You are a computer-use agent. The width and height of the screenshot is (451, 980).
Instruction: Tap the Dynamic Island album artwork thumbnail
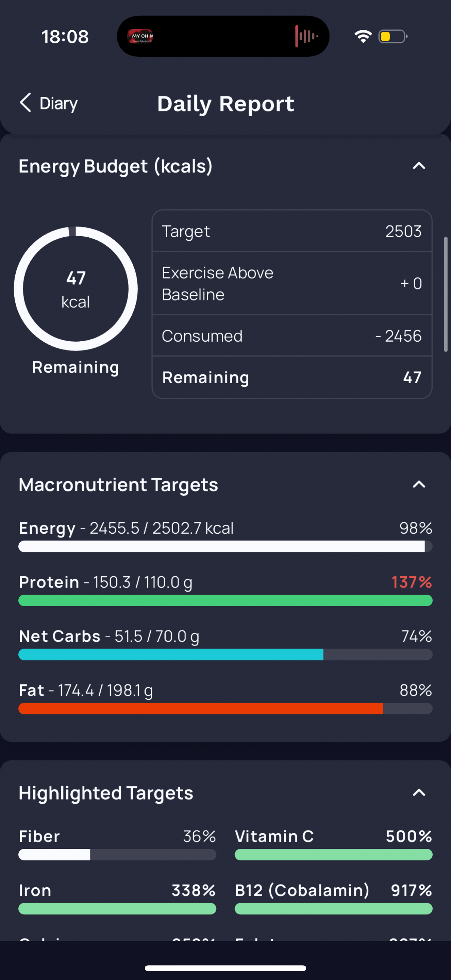click(x=141, y=37)
